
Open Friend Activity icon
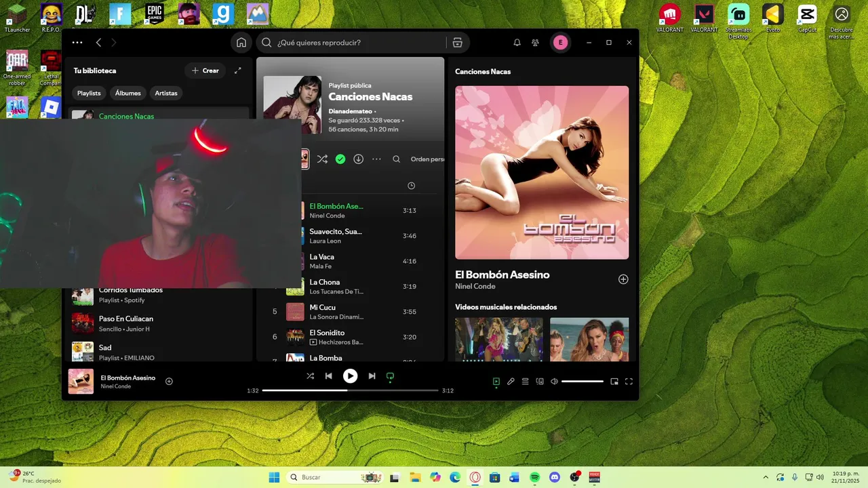pos(535,43)
